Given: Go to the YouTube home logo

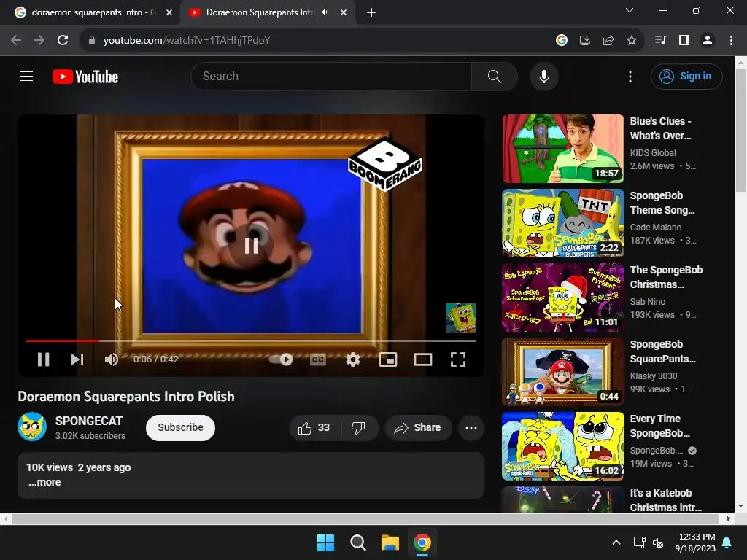Looking at the screenshot, I should coord(85,77).
